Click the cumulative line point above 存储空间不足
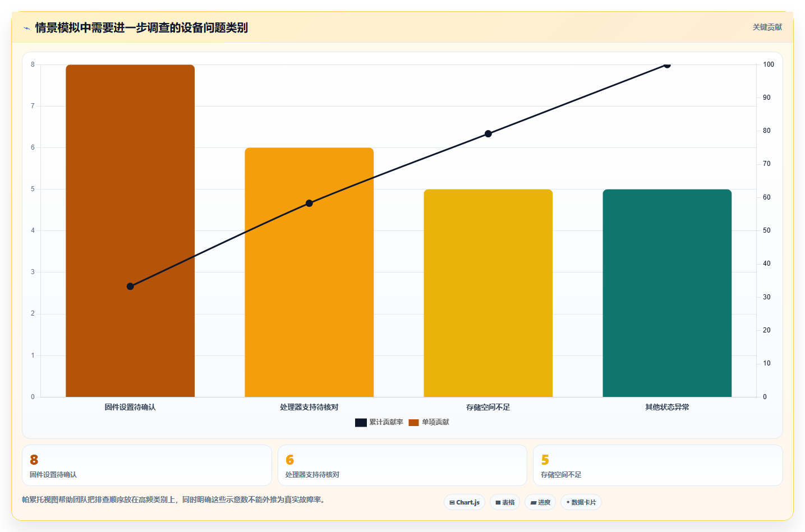Screen dimensions: 805x532 (488, 134)
